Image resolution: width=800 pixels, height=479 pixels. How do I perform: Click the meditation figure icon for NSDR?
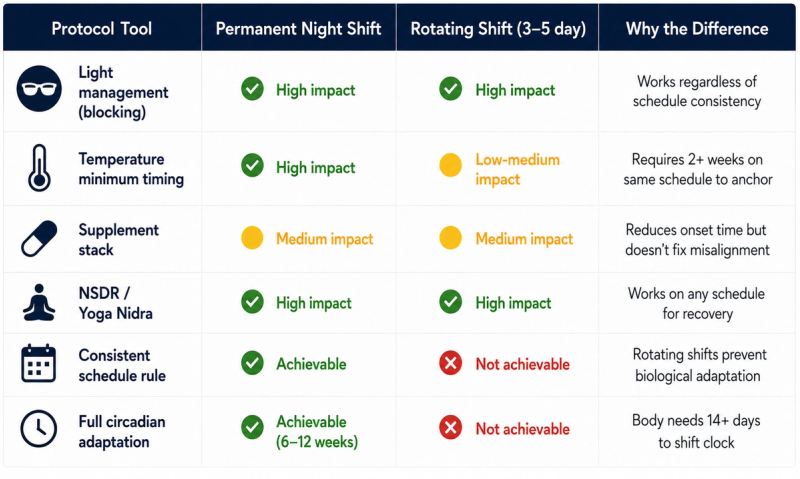coord(39,302)
